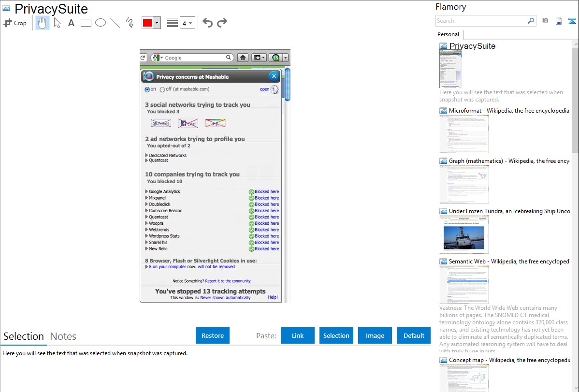
Task: Click 'Blocked here' next to ShareThis
Action: (x=267, y=242)
